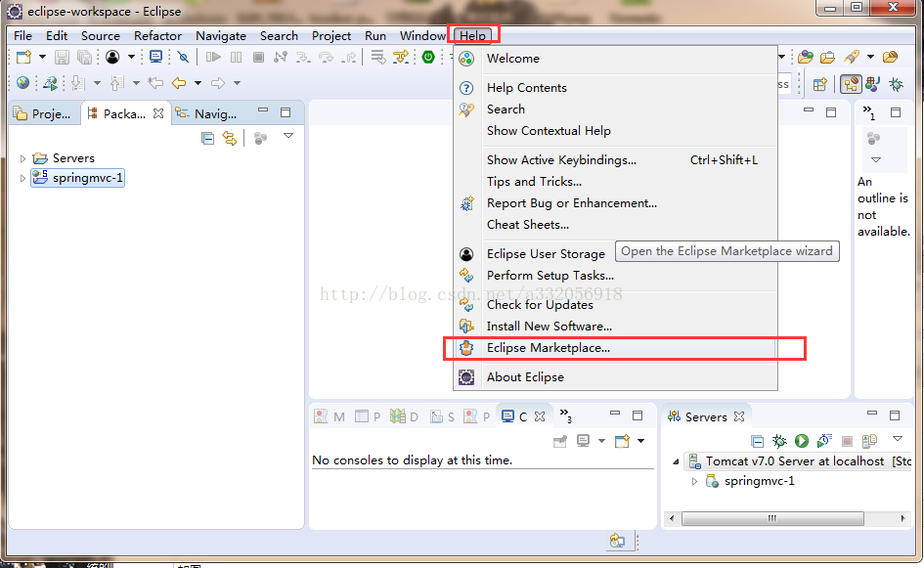Click the New file wizard toolbar icon
Viewport: 924px width, 568px height.
click(x=24, y=57)
